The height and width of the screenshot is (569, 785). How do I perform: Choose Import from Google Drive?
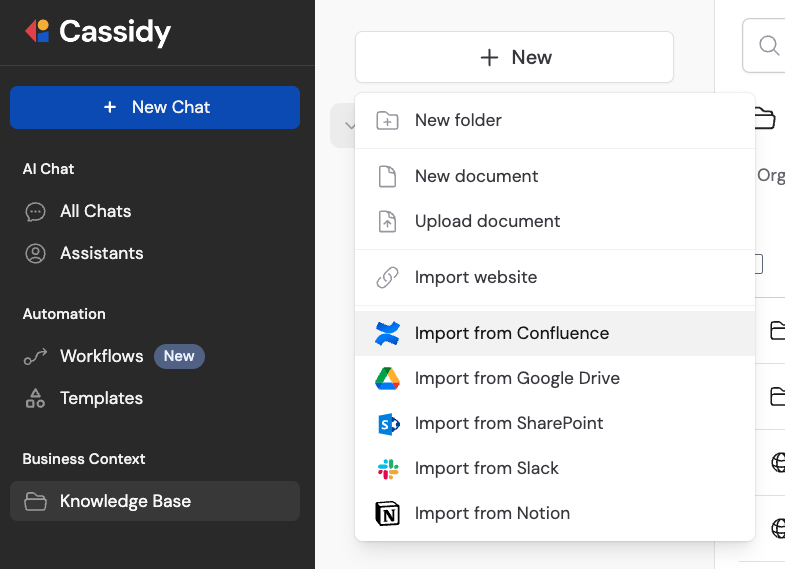click(x=555, y=378)
